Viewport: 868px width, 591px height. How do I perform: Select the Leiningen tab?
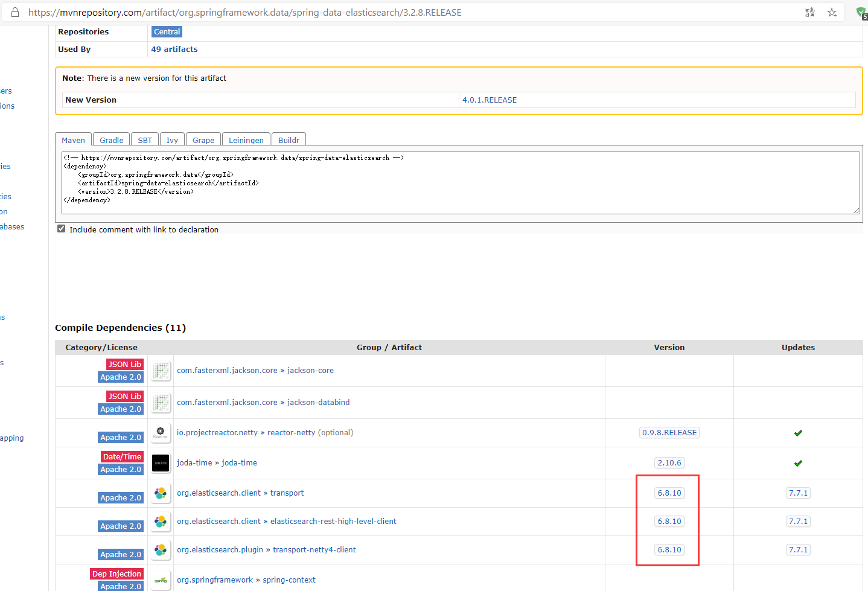(x=246, y=139)
